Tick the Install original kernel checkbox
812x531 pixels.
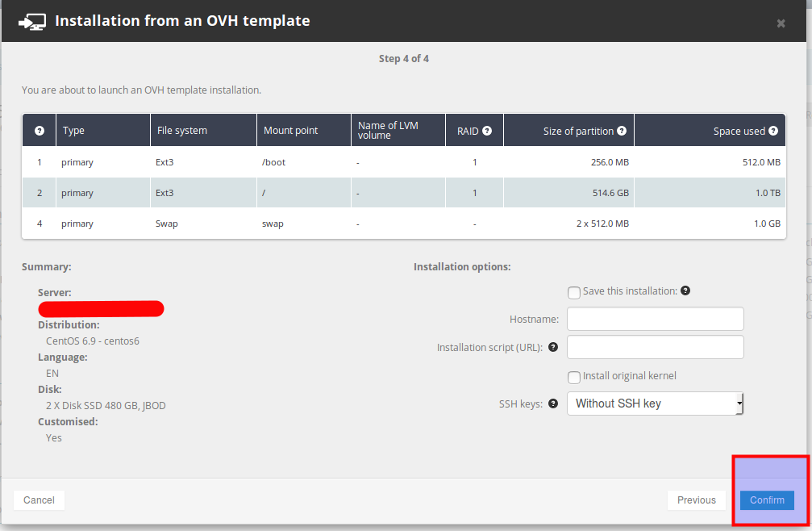click(x=574, y=377)
